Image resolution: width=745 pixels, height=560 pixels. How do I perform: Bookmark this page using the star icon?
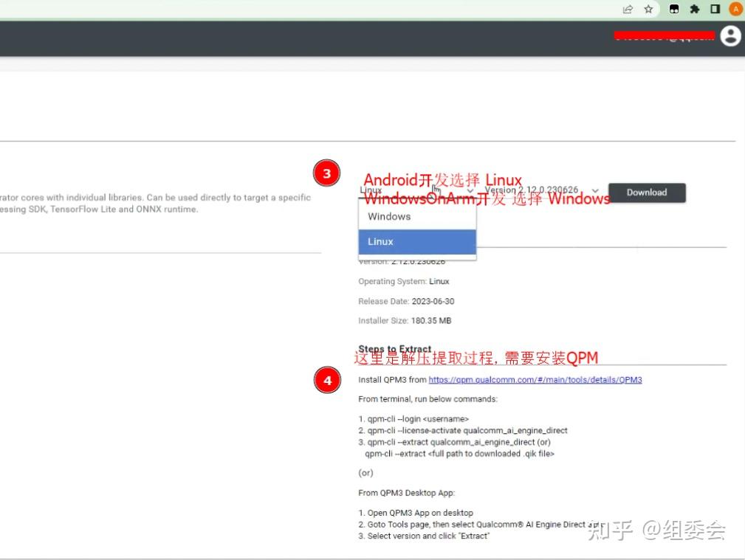(648, 9)
